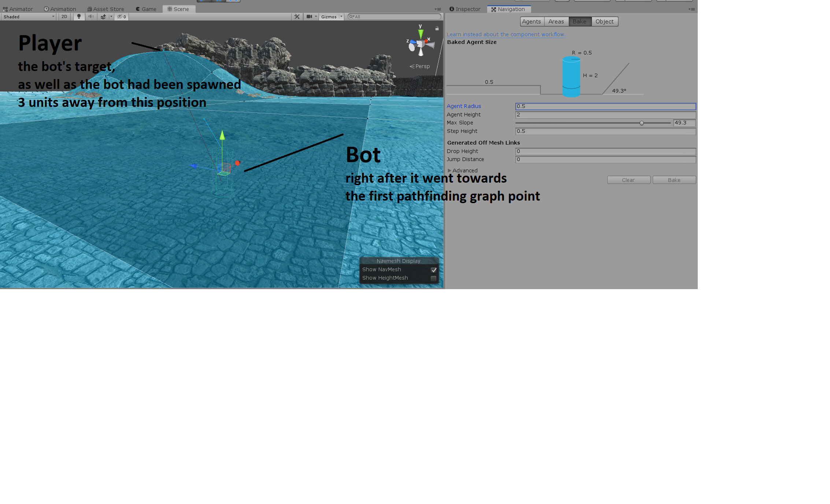Image resolution: width=830 pixels, height=504 pixels.
Task: Toggle scene audio with the speaker icon
Action: [91, 16]
